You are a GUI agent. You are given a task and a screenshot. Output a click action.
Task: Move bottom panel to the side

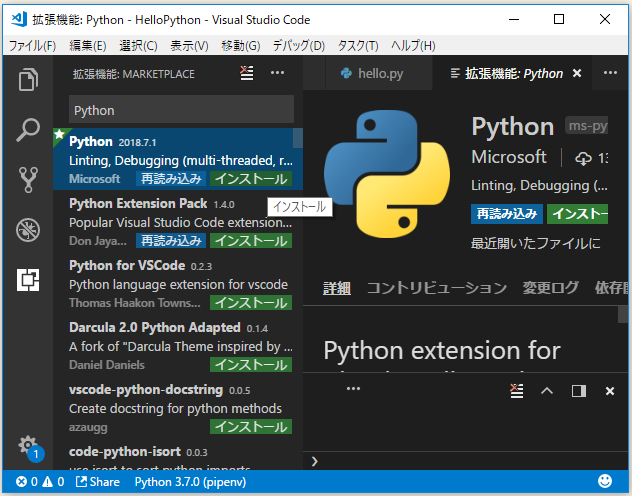coord(579,391)
